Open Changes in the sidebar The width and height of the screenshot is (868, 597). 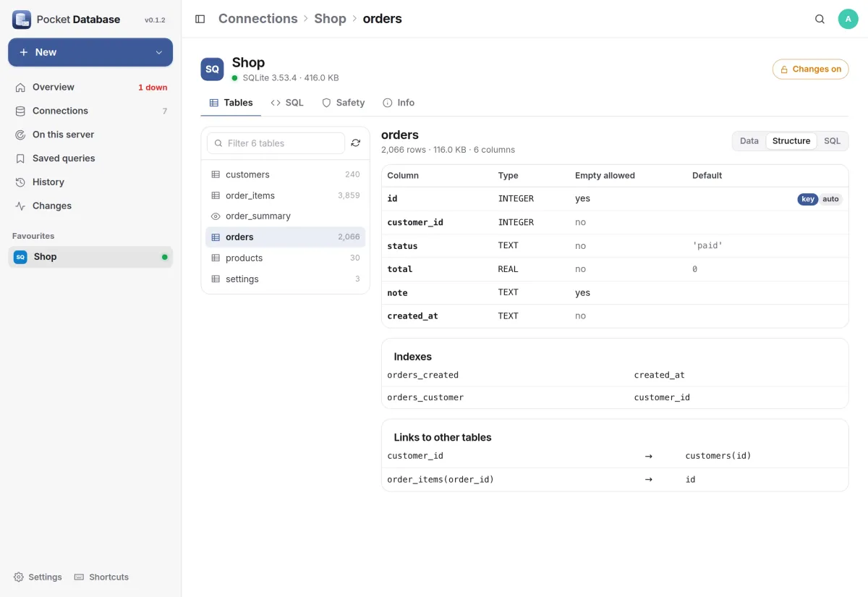(x=90, y=206)
